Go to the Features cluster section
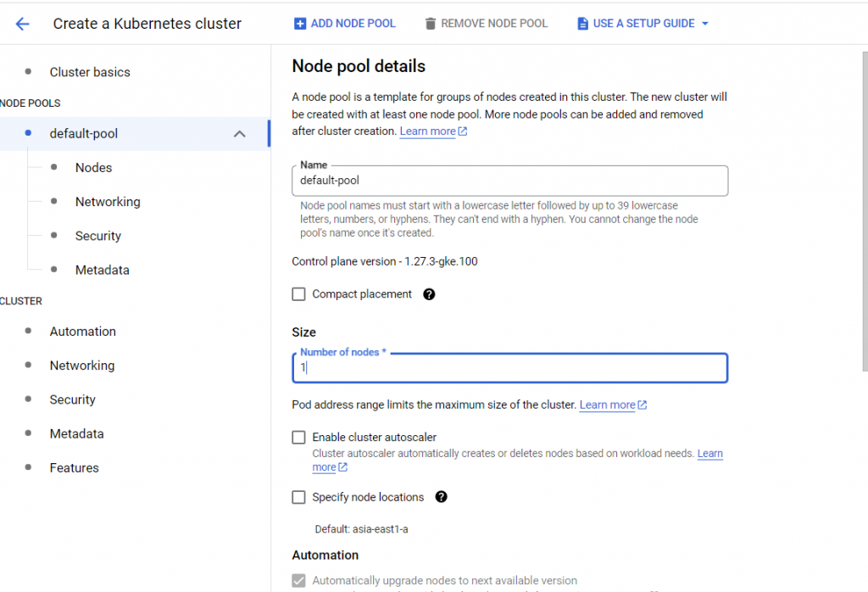The height and width of the screenshot is (592, 868). coord(74,467)
